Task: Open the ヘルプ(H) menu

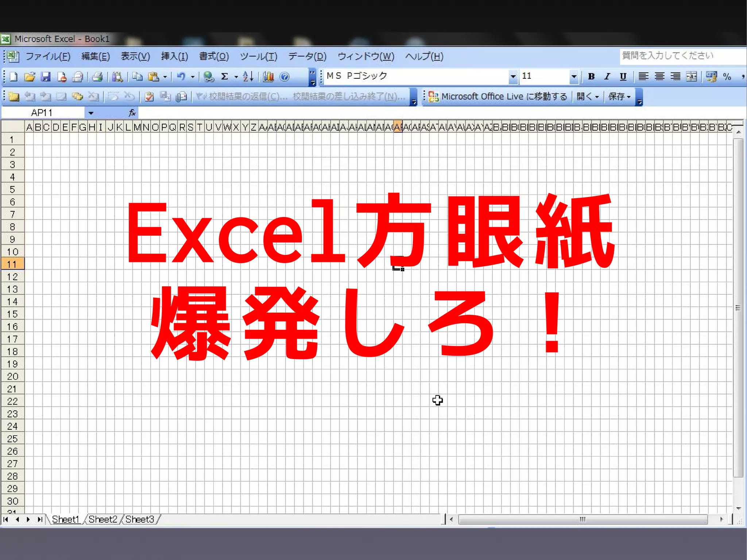Action: 424,56
